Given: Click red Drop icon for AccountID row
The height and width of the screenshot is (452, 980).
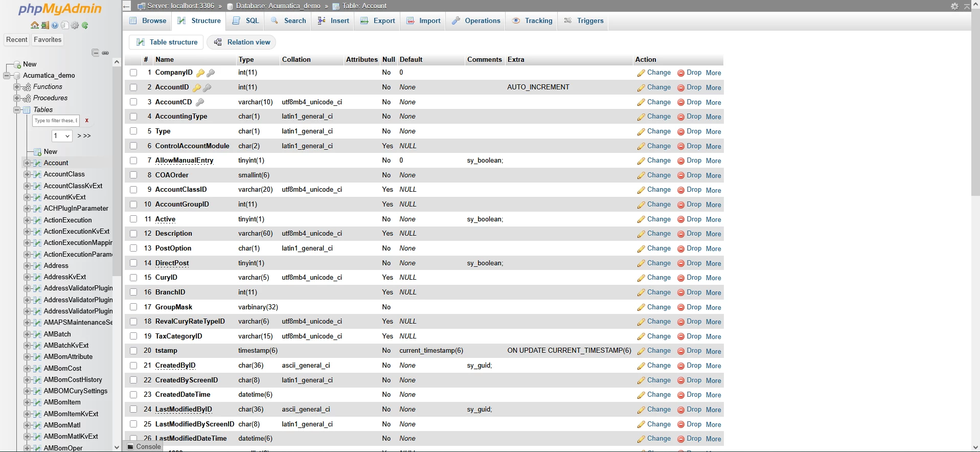Looking at the screenshot, I should pos(681,88).
